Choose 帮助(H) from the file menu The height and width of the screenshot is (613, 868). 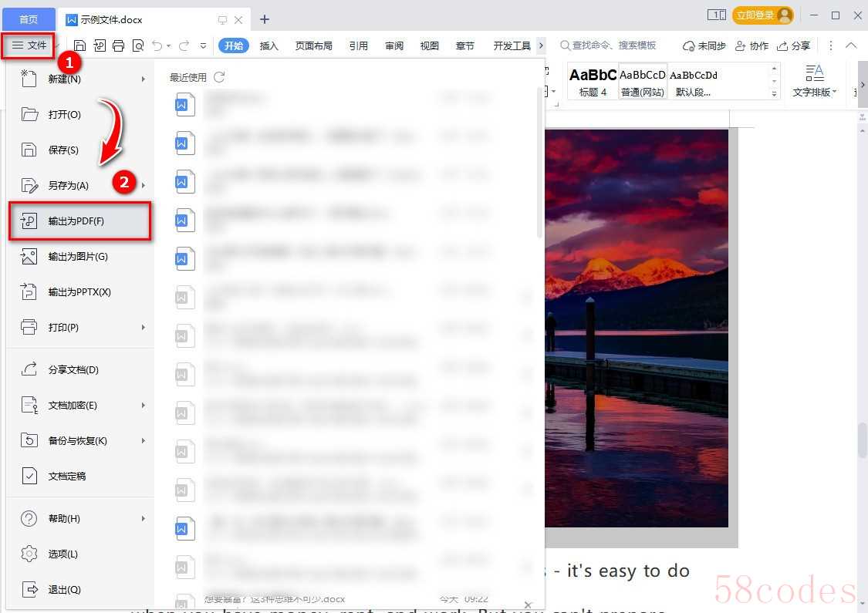[81, 518]
